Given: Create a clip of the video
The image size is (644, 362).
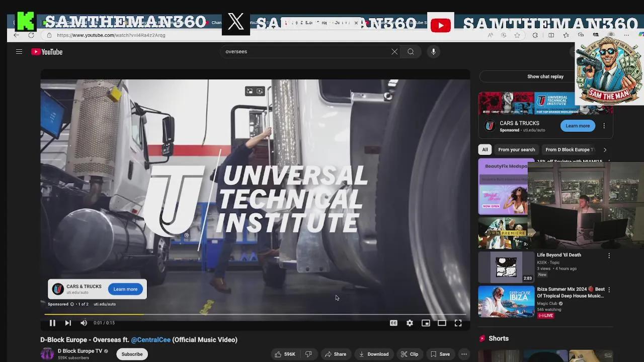Looking at the screenshot, I should click(x=409, y=354).
